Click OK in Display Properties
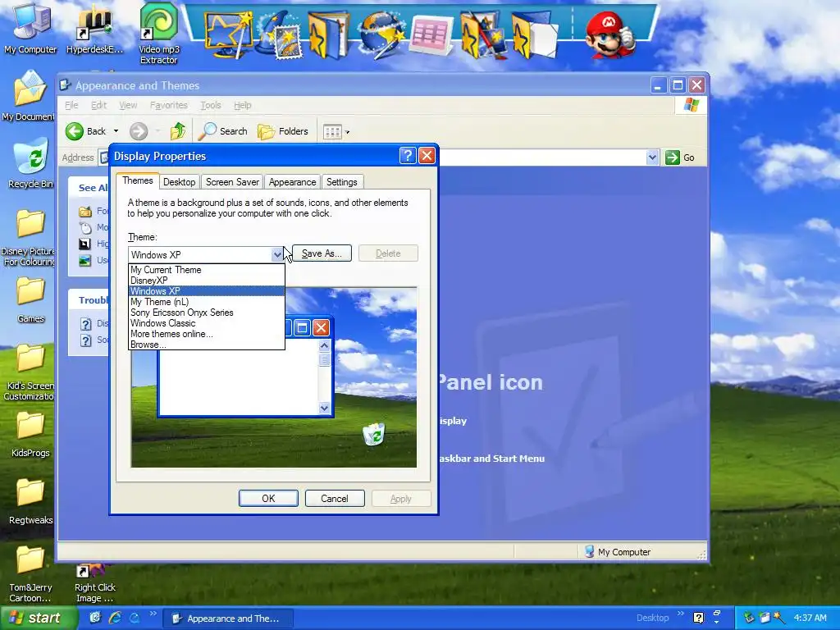The width and height of the screenshot is (840, 630). coord(268,499)
